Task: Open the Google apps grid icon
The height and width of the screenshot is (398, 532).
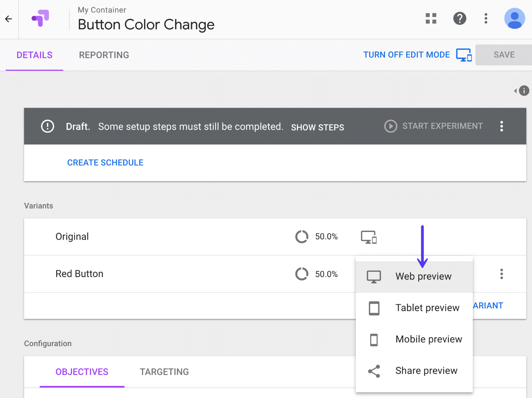Action: (431, 19)
